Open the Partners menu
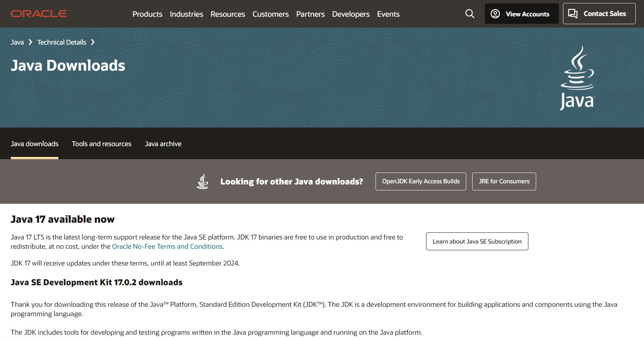644x341 pixels. 310,14
